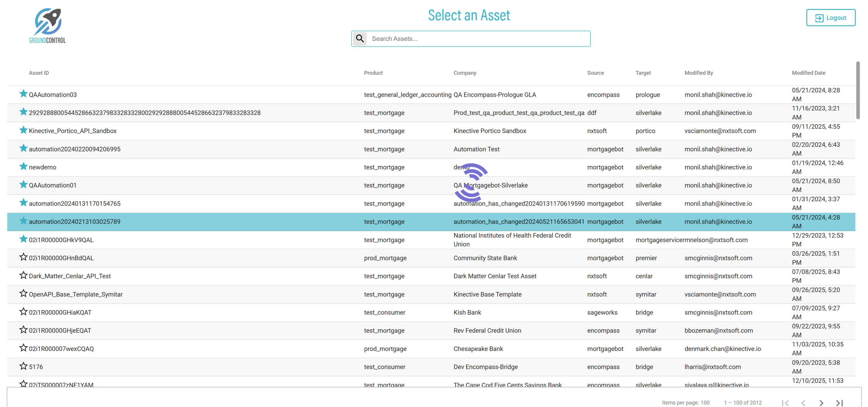Click the star beside Dark_Matter_Cenlar_API_Test
This screenshot has height=407, width=868.
[x=23, y=275]
